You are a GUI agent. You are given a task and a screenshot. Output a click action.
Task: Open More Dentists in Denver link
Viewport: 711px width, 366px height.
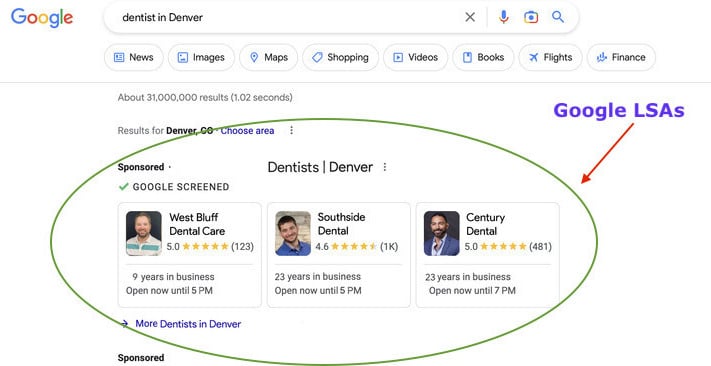click(x=188, y=324)
